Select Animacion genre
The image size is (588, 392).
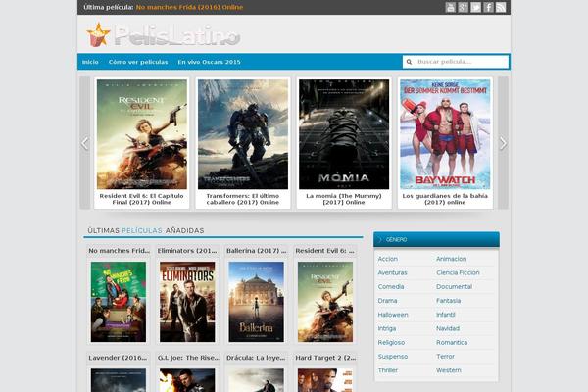(451, 259)
